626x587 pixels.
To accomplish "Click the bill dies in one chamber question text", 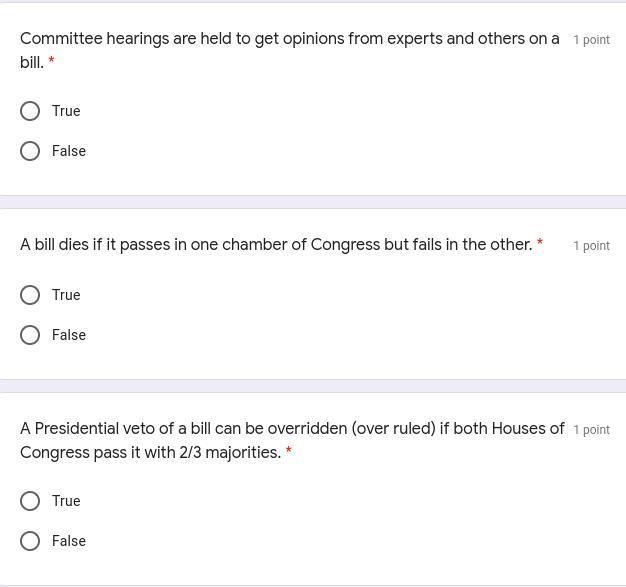I will (x=276, y=245).
